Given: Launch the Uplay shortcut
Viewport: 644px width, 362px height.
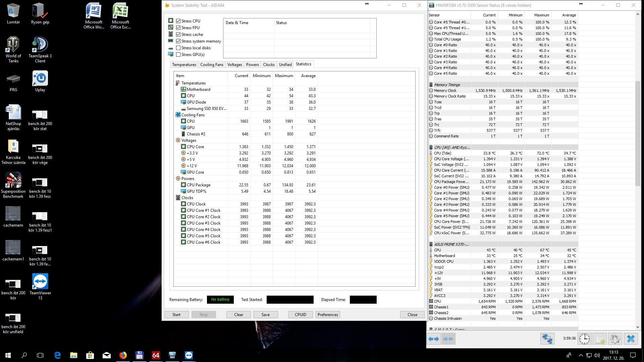Looking at the screenshot, I should (x=40, y=81).
